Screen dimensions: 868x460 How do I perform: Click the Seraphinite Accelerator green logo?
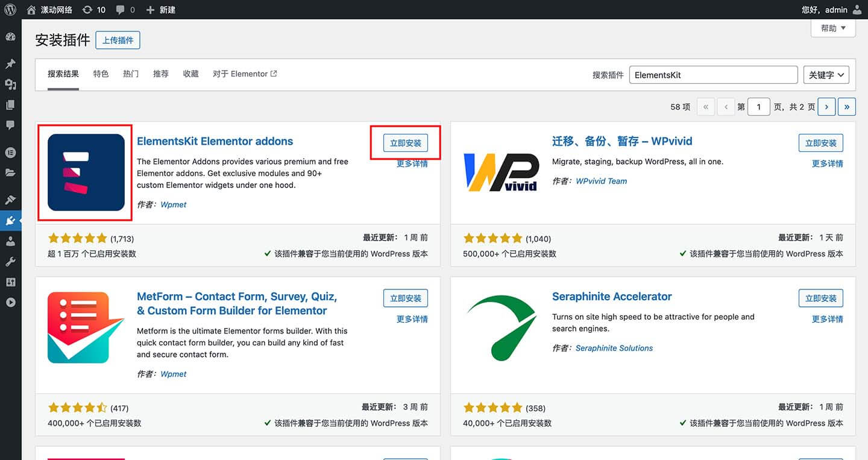coord(502,327)
